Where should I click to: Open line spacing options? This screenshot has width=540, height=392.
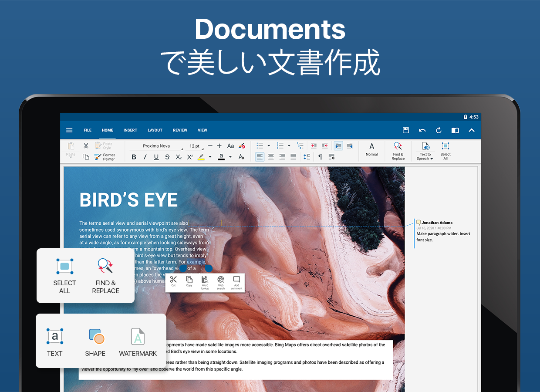(307, 157)
